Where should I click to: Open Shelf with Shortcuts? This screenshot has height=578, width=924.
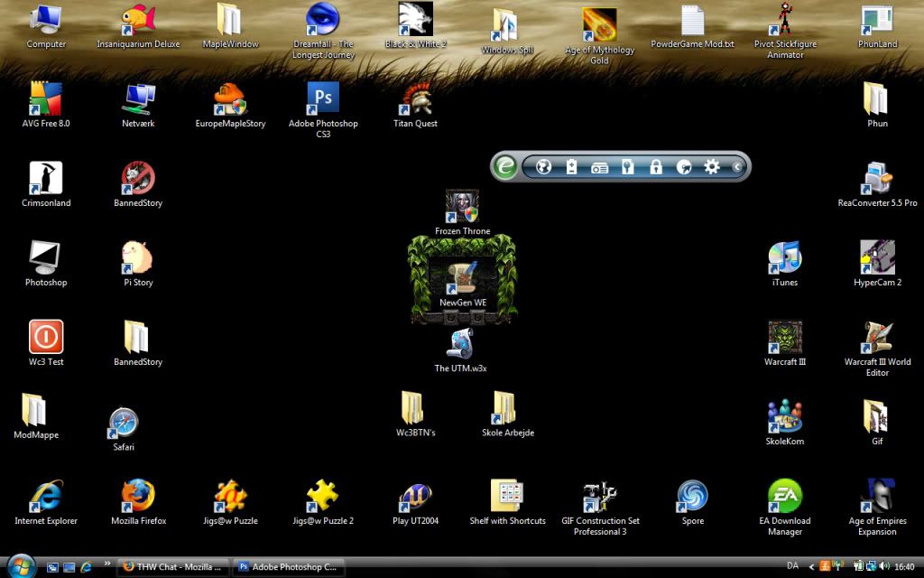pyautogui.click(x=507, y=502)
